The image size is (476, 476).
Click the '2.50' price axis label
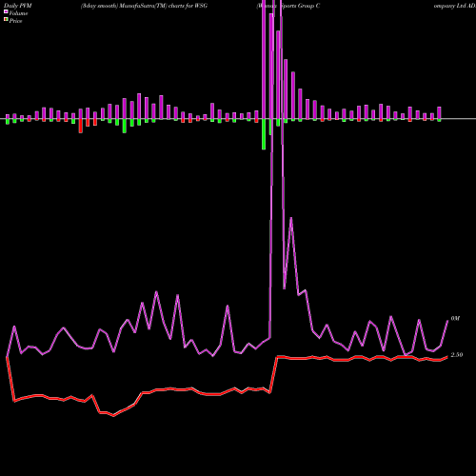point(457,355)
